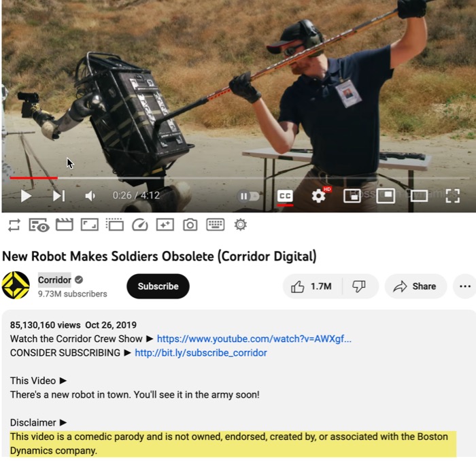Screen dimensions: 476x461
Task: Open the video settings gear
Action: 319,196
